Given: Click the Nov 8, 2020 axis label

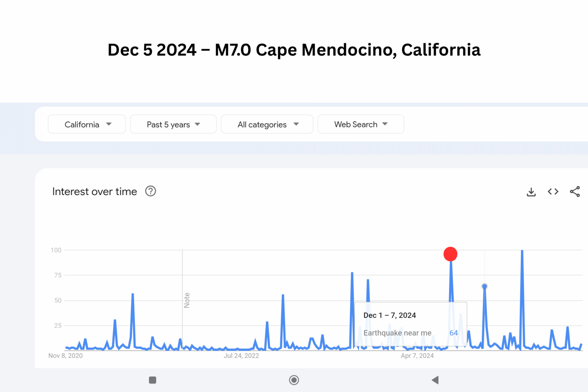Looking at the screenshot, I should pyautogui.click(x=65, y=356).
